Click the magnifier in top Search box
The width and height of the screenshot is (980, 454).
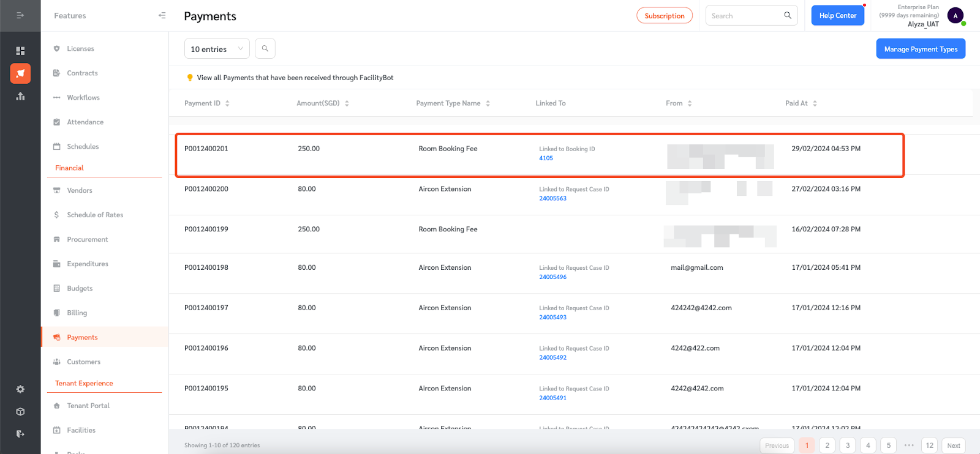788,15
